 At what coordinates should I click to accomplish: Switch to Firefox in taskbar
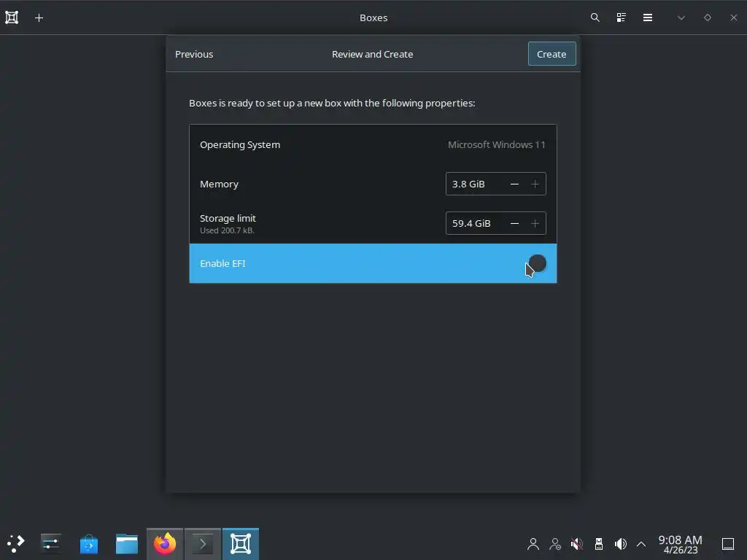165,543
